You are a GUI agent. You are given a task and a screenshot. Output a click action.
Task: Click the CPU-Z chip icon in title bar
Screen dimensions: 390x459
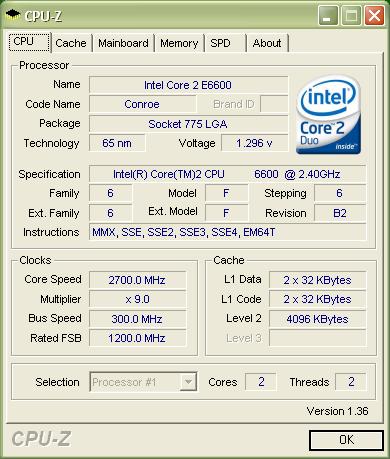[x=13, y=15]
